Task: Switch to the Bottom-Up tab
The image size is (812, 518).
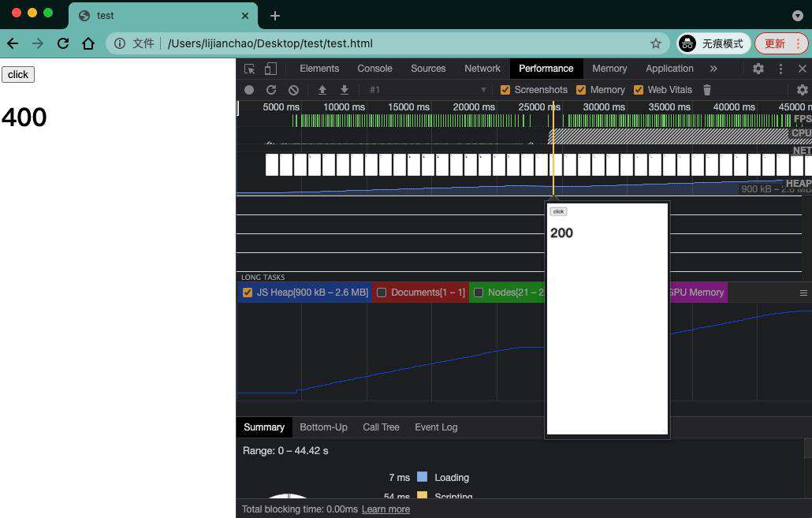Action: click(x=324, y=427)
